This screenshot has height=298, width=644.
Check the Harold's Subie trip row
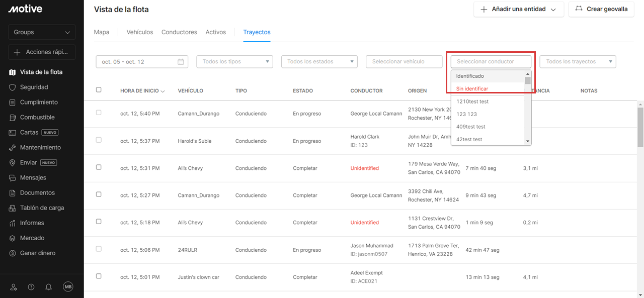pyautogui.click(x=99, y=140)
